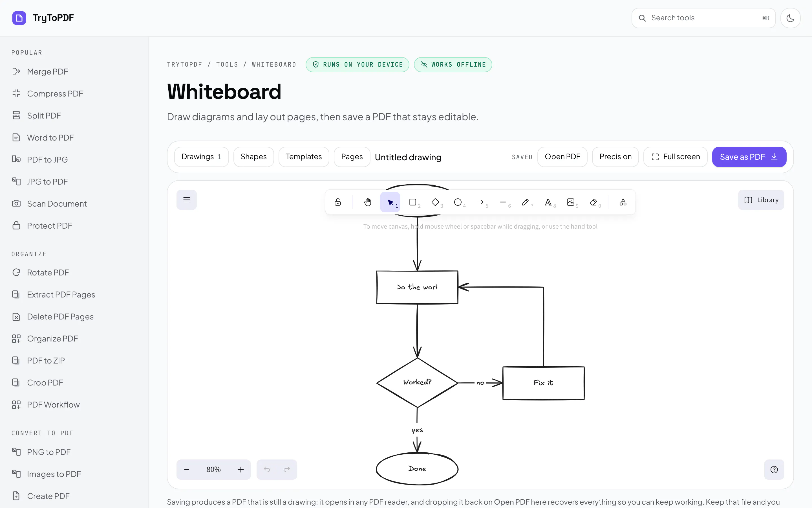Open the Shapes tab

tap(254, 157)
